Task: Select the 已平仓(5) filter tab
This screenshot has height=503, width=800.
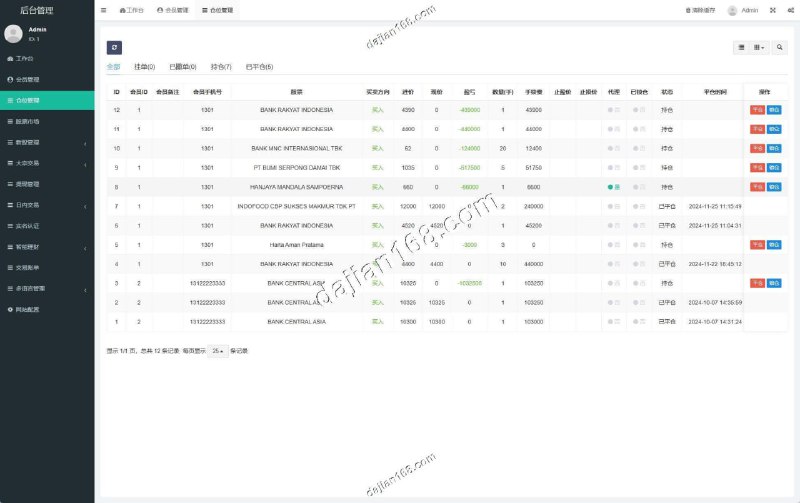Action: (x=259, y=67)
